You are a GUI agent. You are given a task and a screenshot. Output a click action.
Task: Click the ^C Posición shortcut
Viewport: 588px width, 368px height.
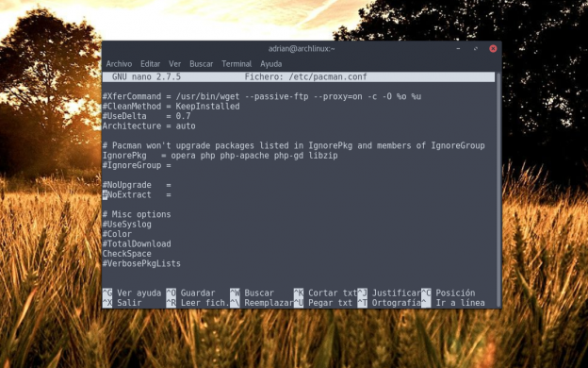click(449, 293)
